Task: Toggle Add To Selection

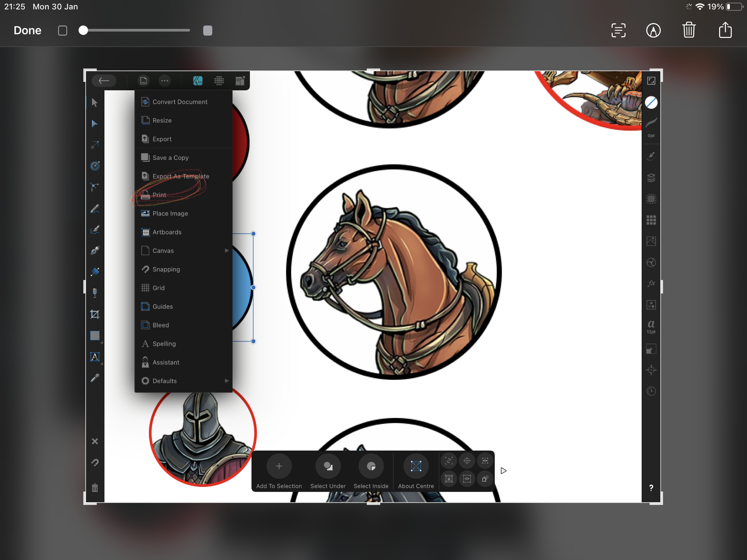Action: coord(279,471)
